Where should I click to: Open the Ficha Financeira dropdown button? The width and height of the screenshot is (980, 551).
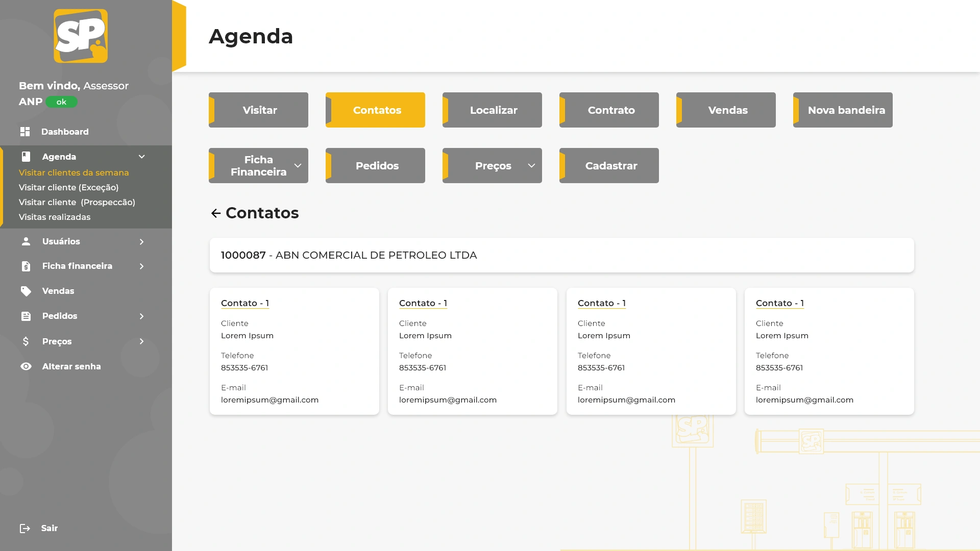(x=258, y=166)
